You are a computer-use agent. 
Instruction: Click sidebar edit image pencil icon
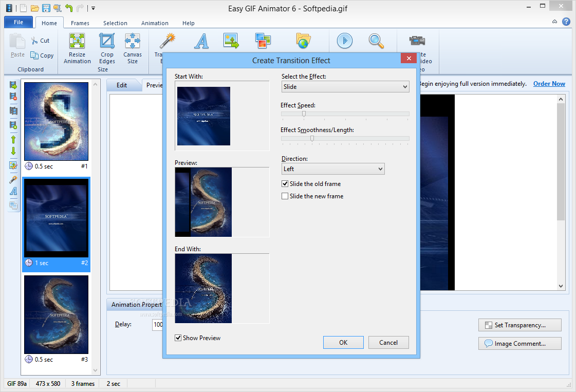coord(13,165)
